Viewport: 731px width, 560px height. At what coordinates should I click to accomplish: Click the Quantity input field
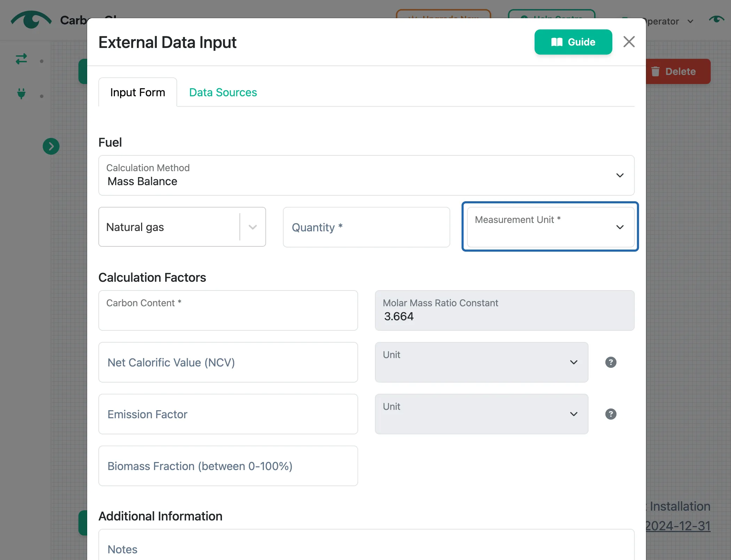pos(366,227)
